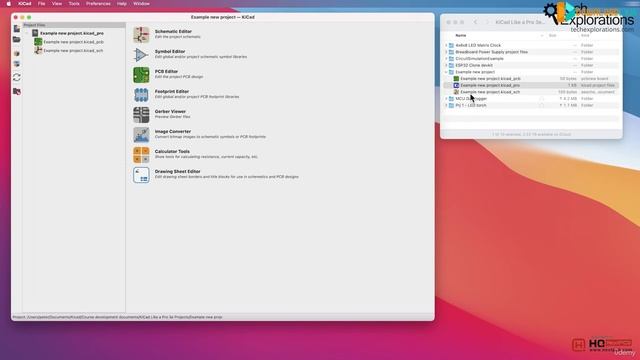Select Example new project.kicad_sch in project tree
640x360 pixels.
coord(73,51)
